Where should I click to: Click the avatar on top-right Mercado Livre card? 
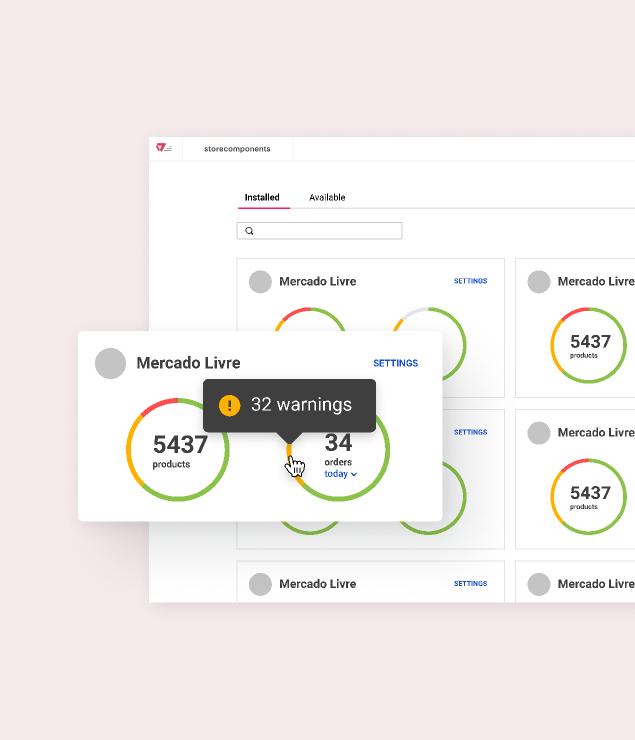coord(539,282)
